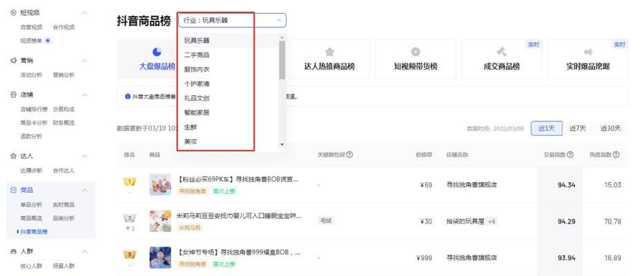Screen dimensions: 644x276
Task: Switch to the 短视频带货榜 tab
Action: tap(416, 59)
